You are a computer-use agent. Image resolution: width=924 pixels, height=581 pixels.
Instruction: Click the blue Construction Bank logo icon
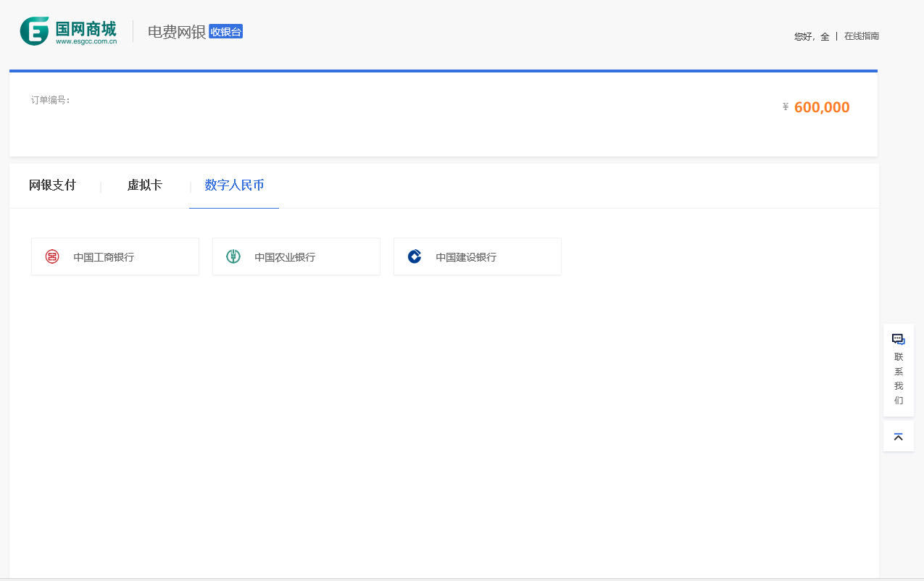click(x=415, y=256)
